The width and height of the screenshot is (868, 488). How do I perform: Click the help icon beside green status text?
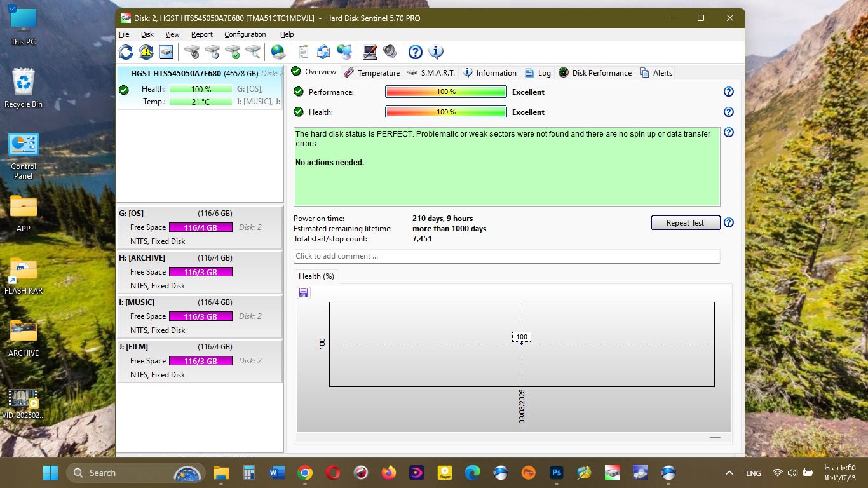point(729,133)
